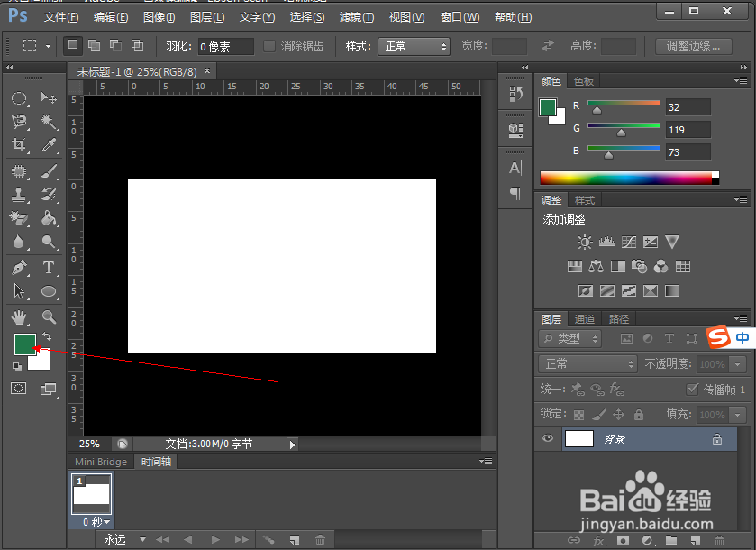Screen dimensions: 756x550
Task: Open the Opacity dropdown arrow
Action: 738,364
